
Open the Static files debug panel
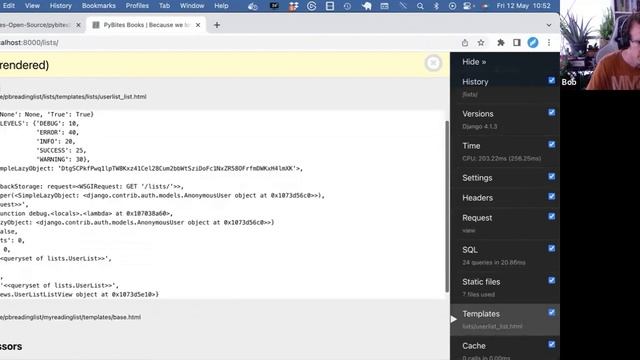(x=481, y=282)
